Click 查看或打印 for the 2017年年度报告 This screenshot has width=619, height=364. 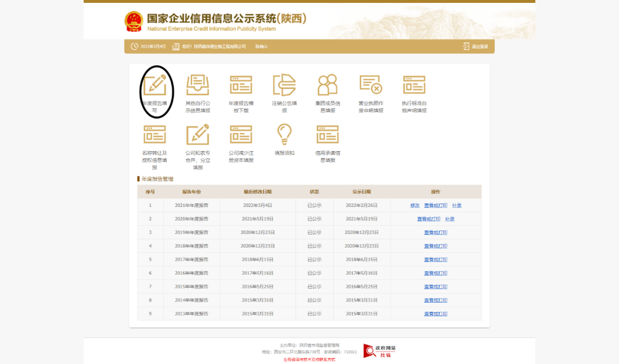(436, 259)
